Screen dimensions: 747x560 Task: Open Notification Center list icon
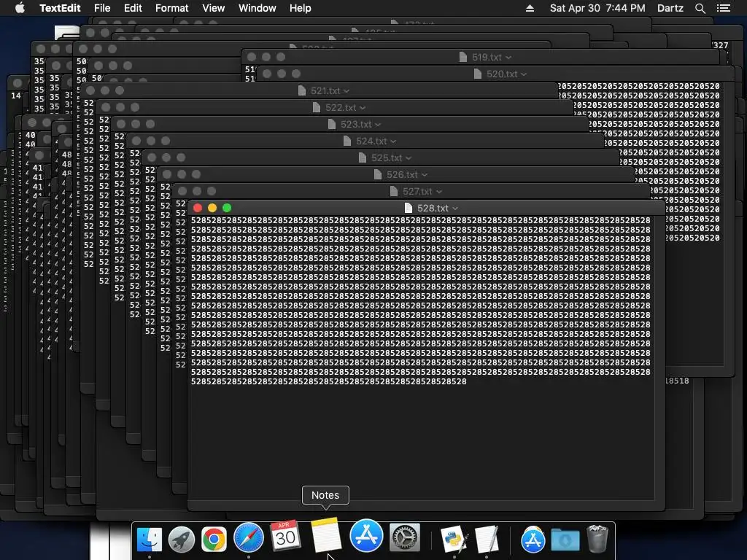pos(723,8)
